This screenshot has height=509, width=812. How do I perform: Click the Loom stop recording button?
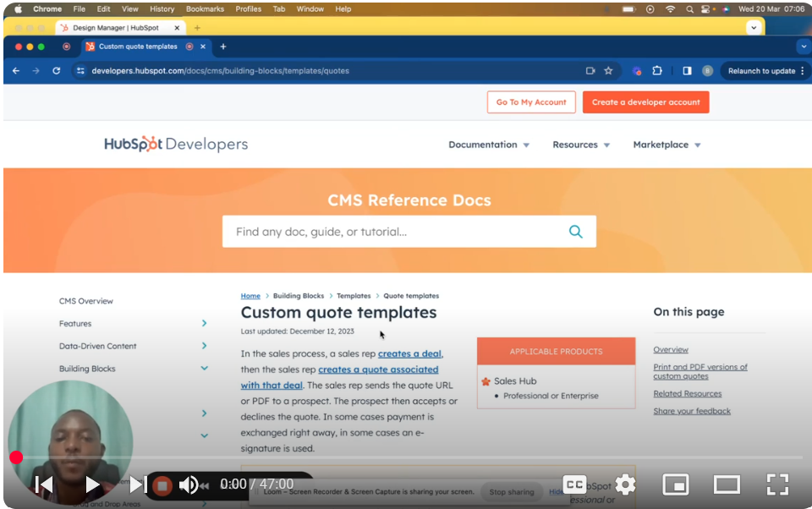pos(162,485)
